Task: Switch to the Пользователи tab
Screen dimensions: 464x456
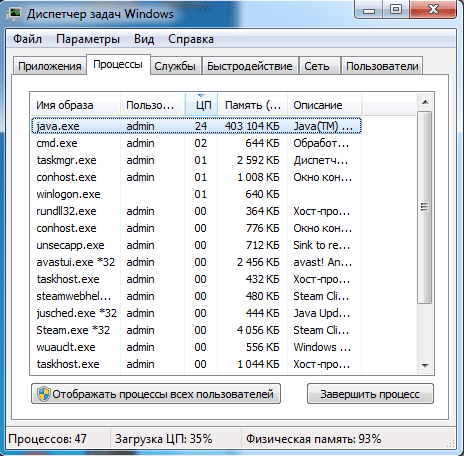Action: click(x=382, y=66)
